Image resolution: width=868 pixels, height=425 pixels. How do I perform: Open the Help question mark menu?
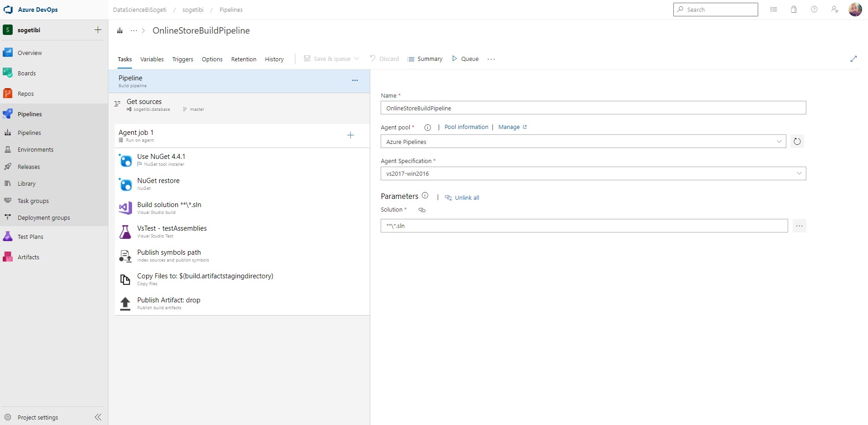point(814,9)
